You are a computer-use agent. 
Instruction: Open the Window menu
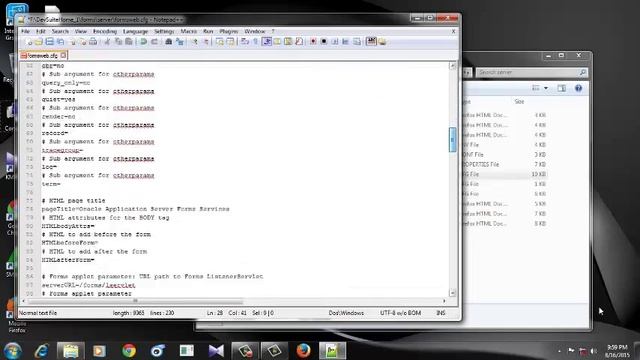pyautogui.click(x=255, y=31)
